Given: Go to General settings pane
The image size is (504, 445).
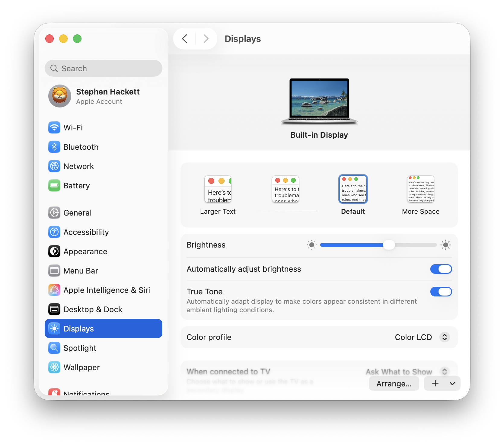Looking at the screenshot, I should tap(78, 213).
